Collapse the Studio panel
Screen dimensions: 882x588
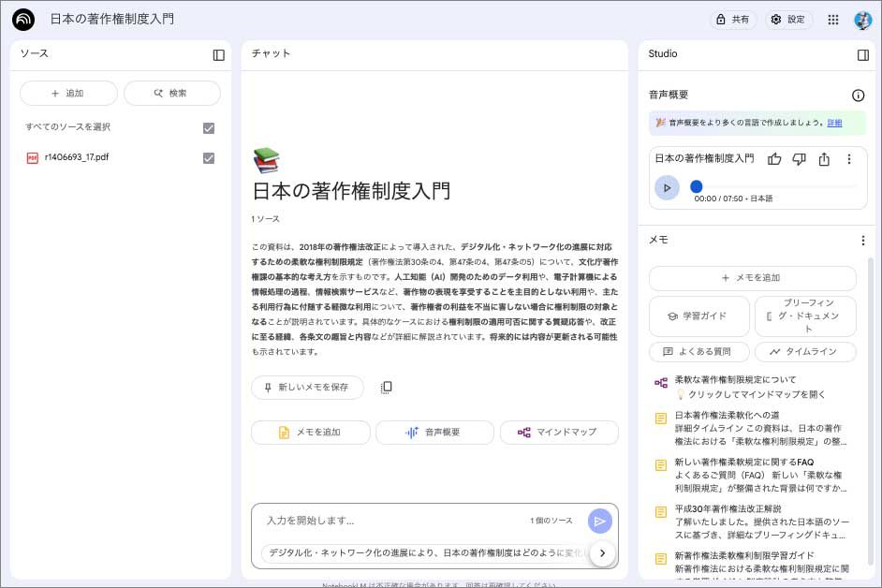coord(862,55)
